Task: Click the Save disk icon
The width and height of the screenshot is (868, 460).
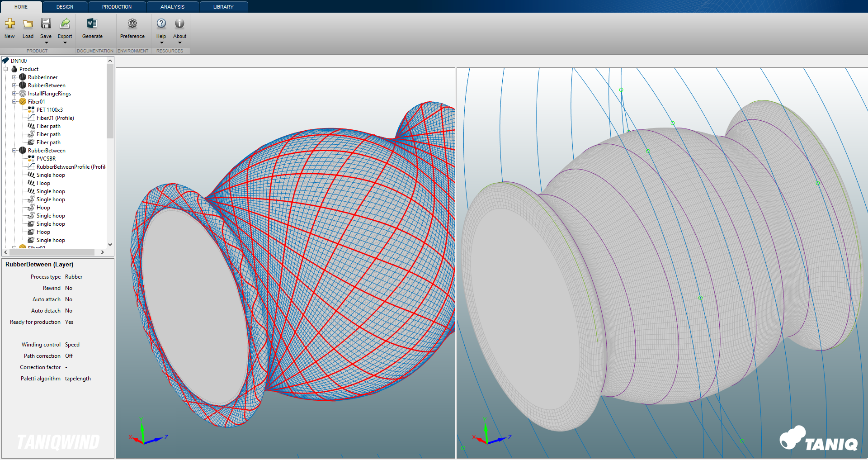Action: coord(46,24)
